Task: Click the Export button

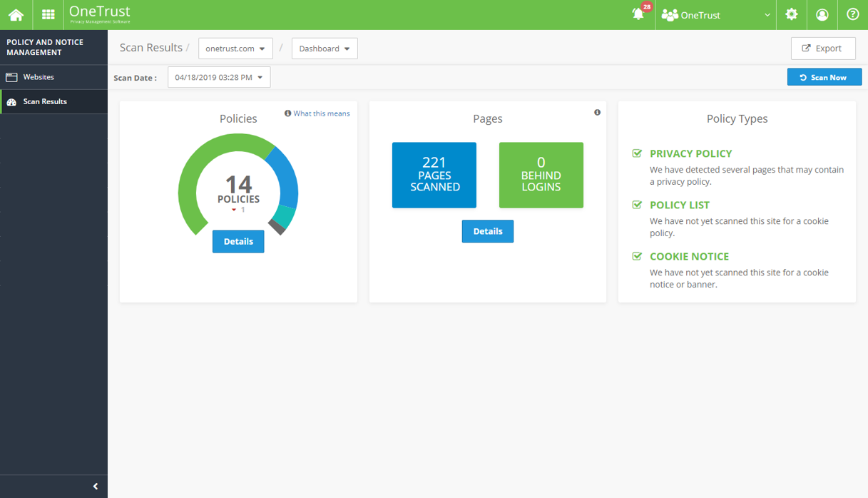Action: tap(823, 49)
